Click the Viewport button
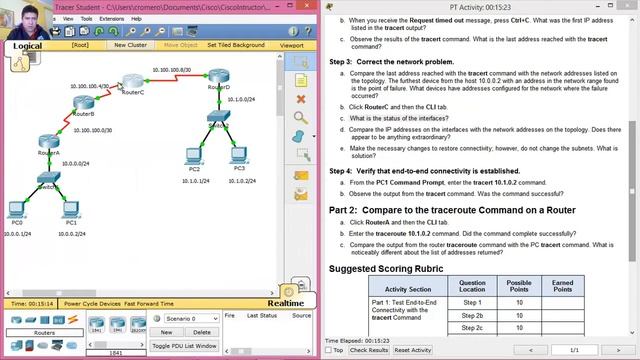Image resolution: width=640 pixels, height=360 pixels. coord(291,45)
